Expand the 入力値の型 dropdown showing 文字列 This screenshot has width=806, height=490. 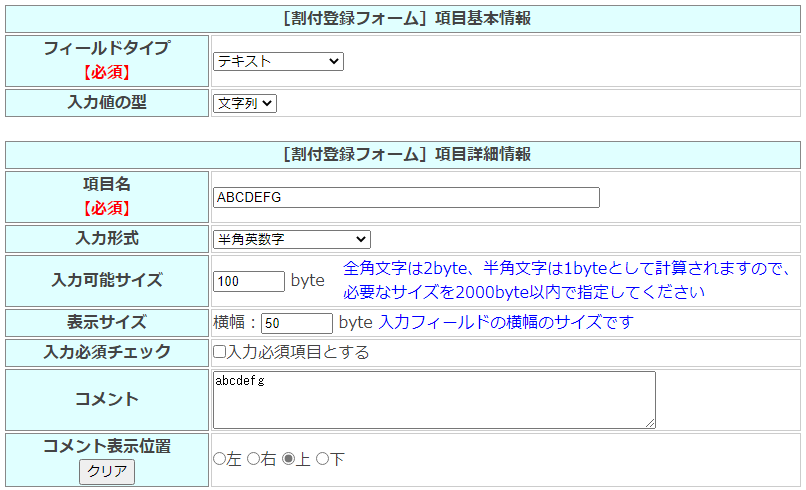[244, 103]
